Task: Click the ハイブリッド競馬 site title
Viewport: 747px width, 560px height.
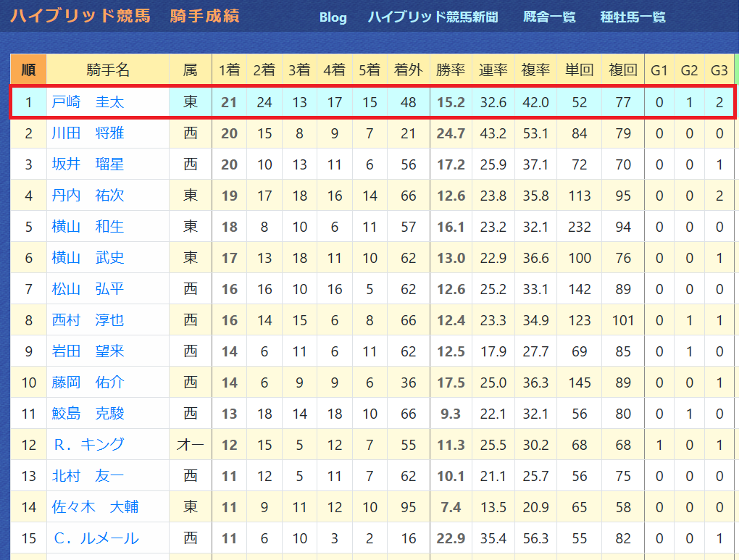Action: coord(80,16)
